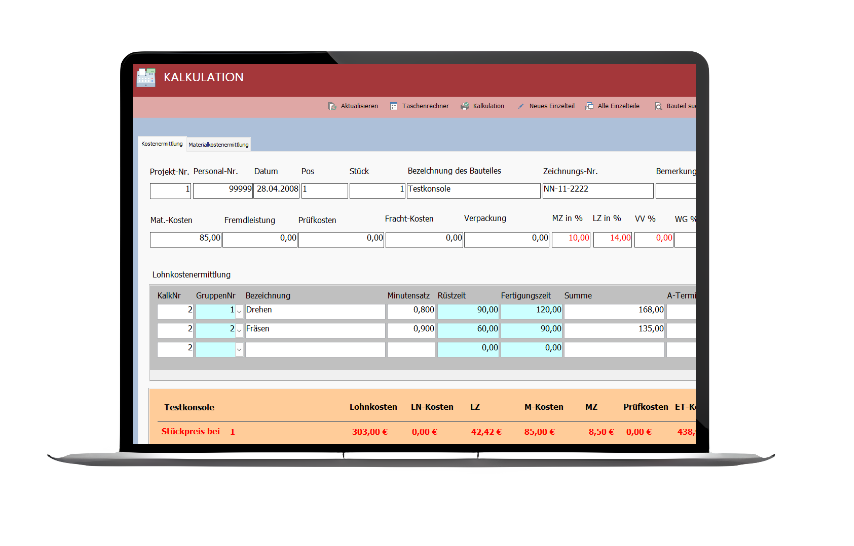Focus the Mat.-Kosten field with 85,00

[185, 239]
